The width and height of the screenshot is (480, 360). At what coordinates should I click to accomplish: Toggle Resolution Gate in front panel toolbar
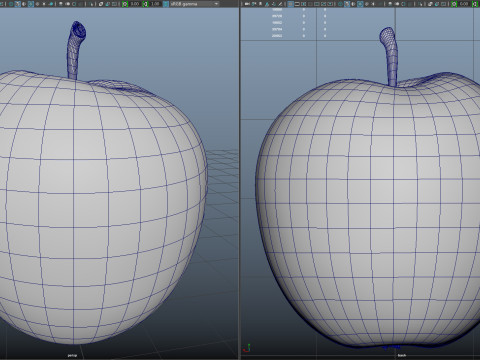pos(303,4)
